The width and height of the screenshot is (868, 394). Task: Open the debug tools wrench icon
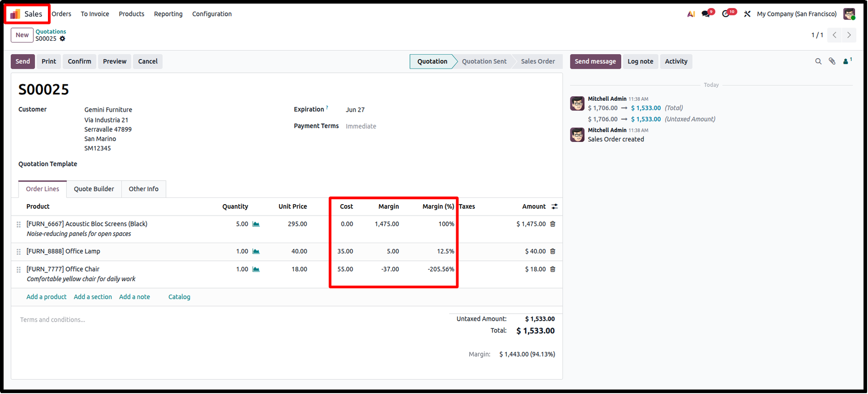747,14
